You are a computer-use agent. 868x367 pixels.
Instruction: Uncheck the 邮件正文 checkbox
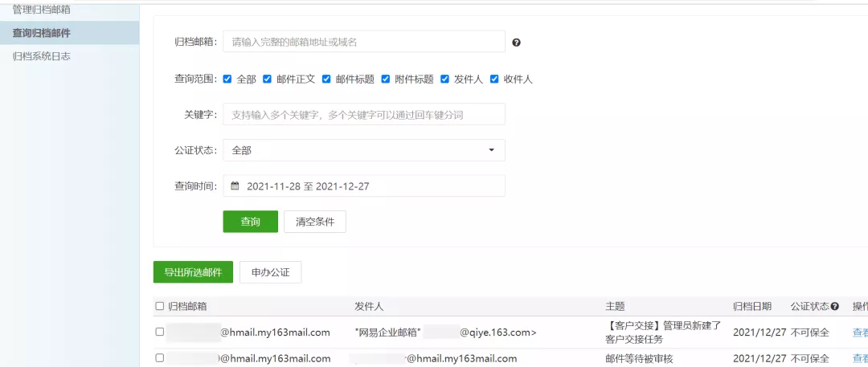tap(268, 80)
